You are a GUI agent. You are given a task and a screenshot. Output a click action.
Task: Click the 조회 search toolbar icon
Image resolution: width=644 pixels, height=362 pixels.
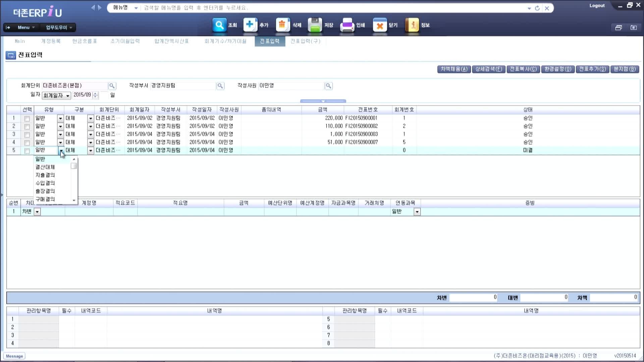pyautogui.click(x=219, y=25)
